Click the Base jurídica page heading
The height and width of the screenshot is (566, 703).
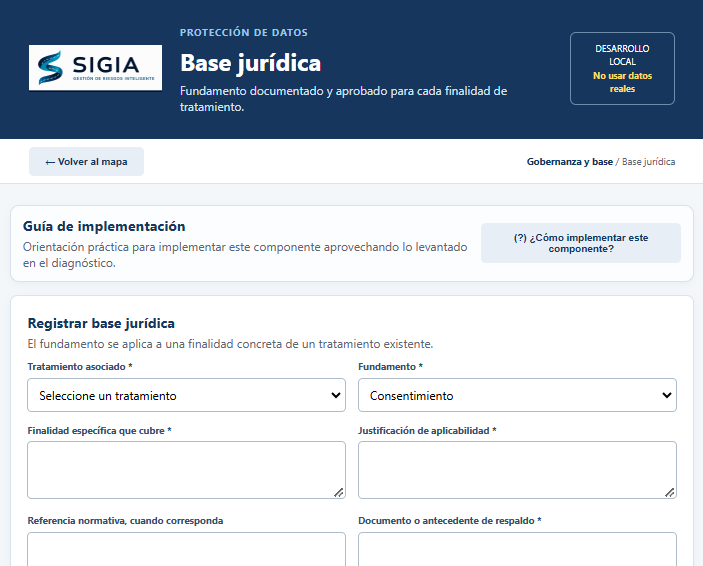(250, 63)
